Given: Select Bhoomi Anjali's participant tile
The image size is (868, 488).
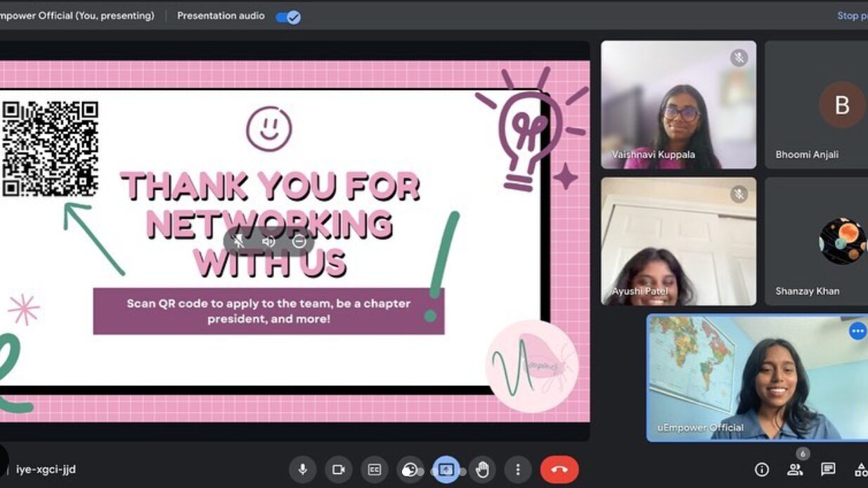Looking at the screenshot, I should [817, 105].
